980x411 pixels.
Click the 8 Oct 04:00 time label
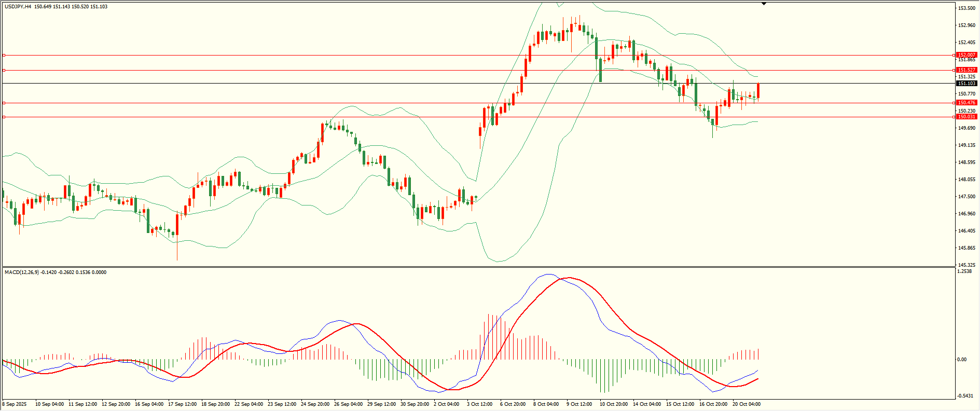(546, 404)
